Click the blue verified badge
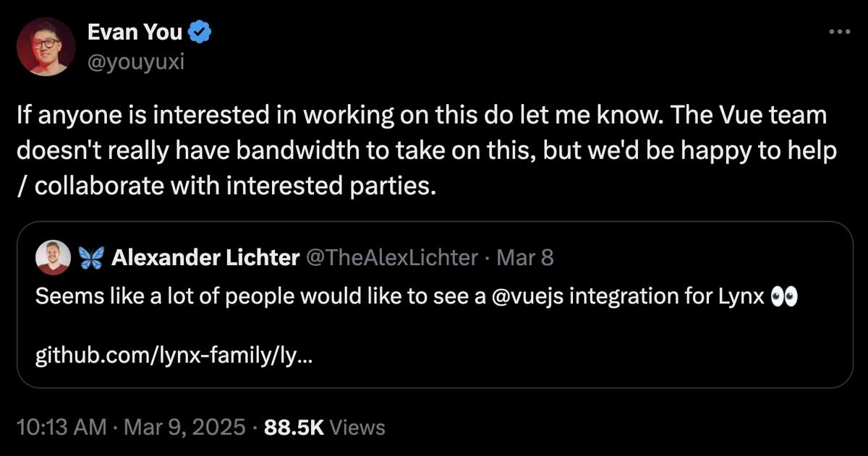The height and width of the screenshot is (456, 868). coord(200,32)
